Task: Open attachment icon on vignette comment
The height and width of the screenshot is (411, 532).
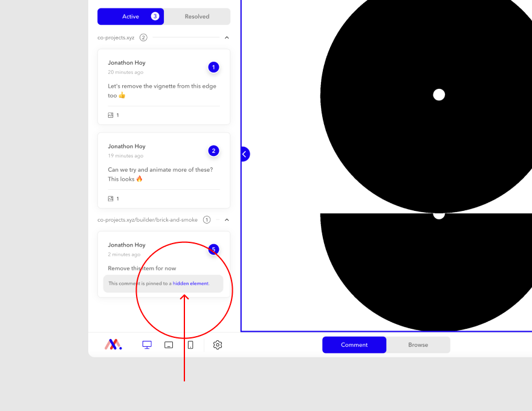Action: pyautogui.click(x=111, y=115)
